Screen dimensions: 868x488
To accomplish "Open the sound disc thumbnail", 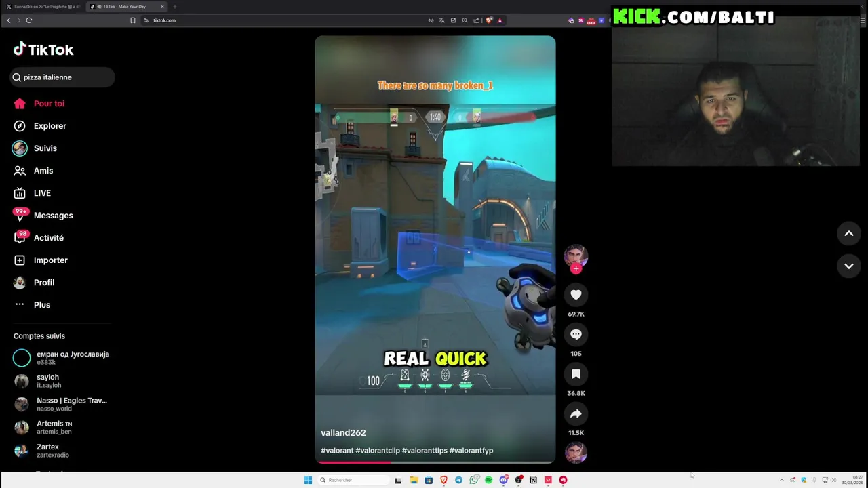I will click(576, 453).
